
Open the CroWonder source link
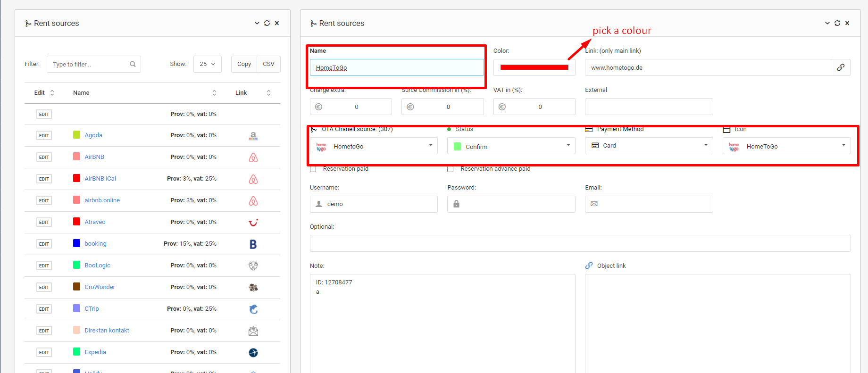tap(100, 287)
